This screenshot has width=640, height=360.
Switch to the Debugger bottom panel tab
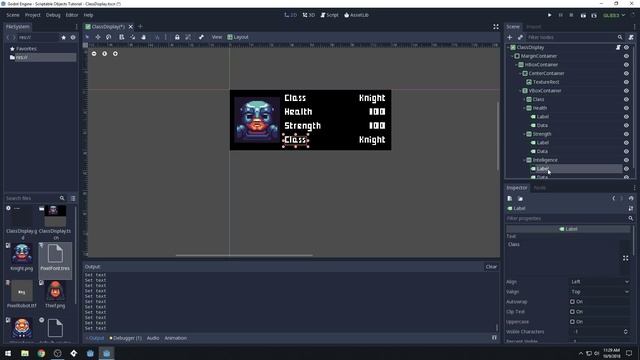(x=126, y=338)
